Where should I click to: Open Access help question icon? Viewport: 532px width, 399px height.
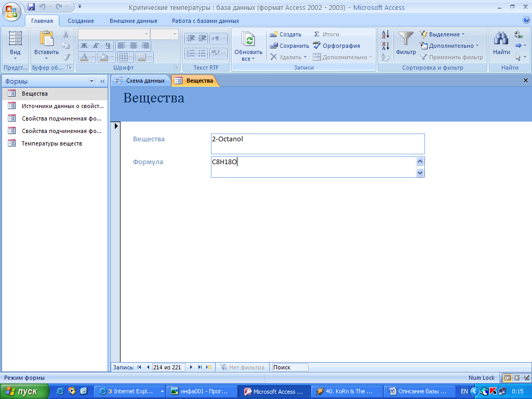click(526, 20)
